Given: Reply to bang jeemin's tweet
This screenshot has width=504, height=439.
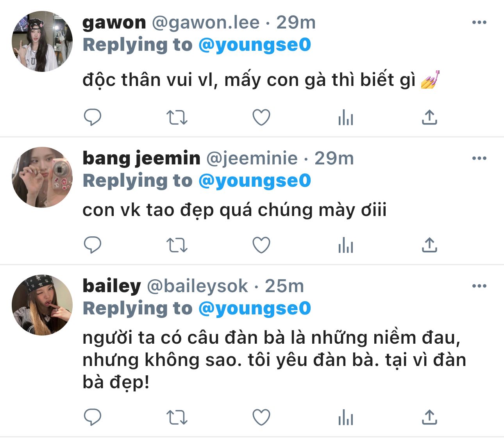Looking at the screenshot, I should click(93, 245).
